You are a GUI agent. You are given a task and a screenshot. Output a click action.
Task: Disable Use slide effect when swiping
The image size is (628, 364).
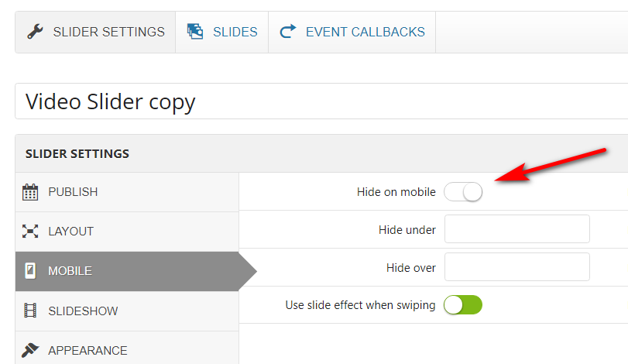tap(463, 305)
